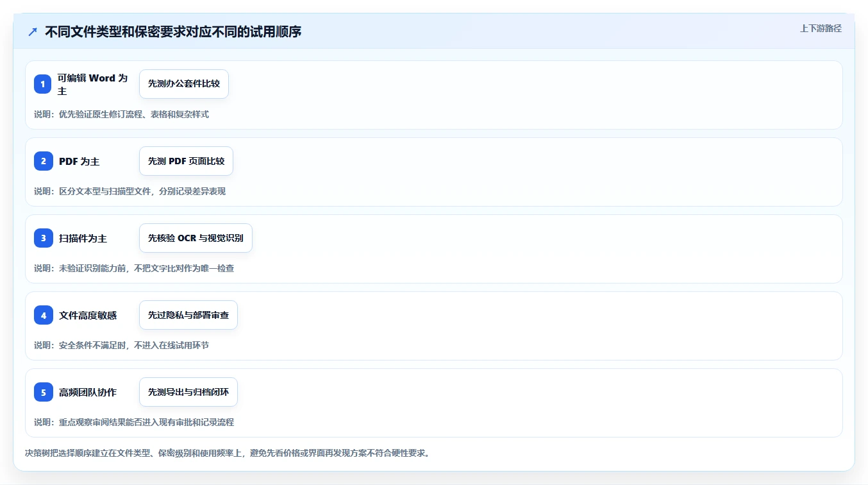Click the arrow icon beside the header title
868x485 pixels.
33,32
